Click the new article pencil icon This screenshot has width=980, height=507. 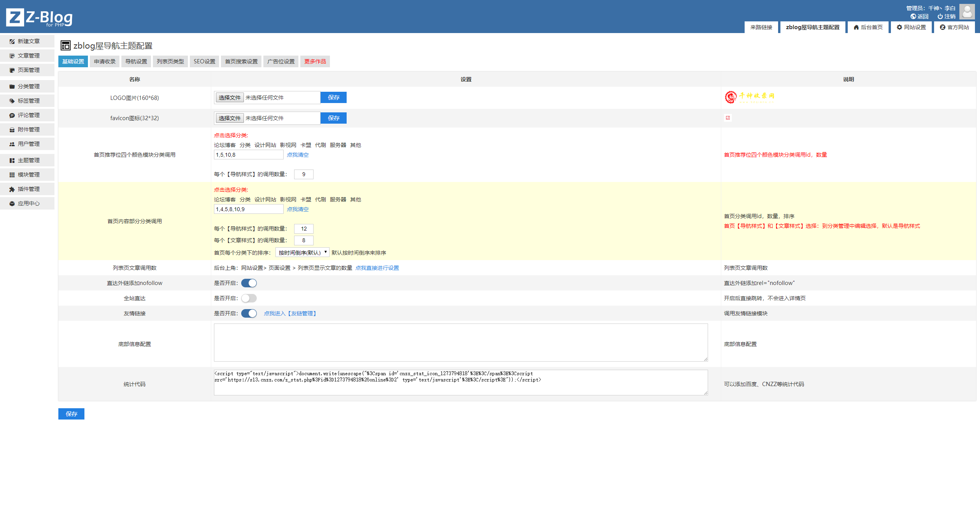coord(12,41)
